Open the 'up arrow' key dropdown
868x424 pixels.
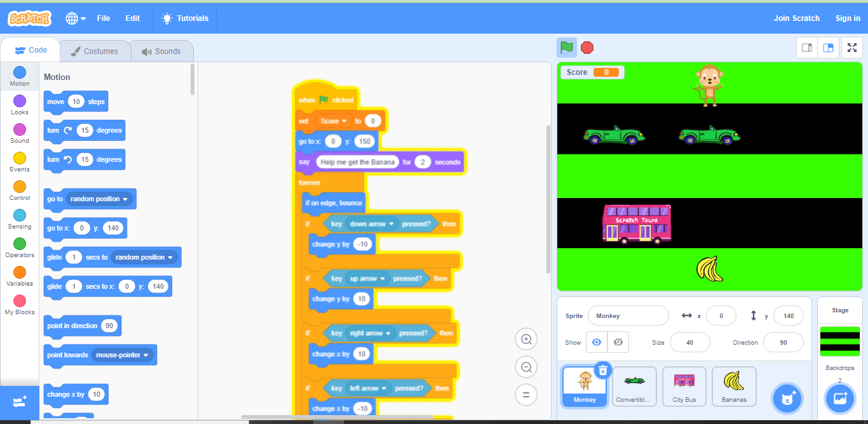tap(368, 279)
